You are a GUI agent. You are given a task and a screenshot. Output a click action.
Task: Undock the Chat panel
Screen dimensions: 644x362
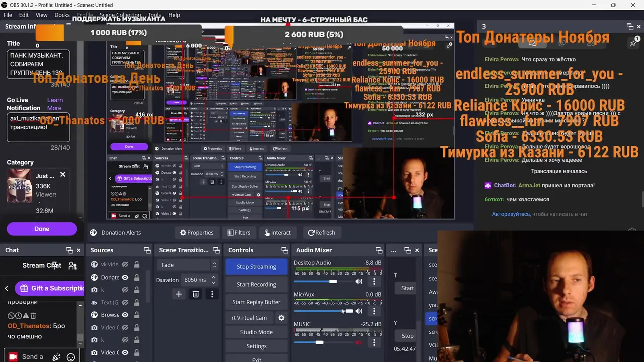[x=69, y=250]
